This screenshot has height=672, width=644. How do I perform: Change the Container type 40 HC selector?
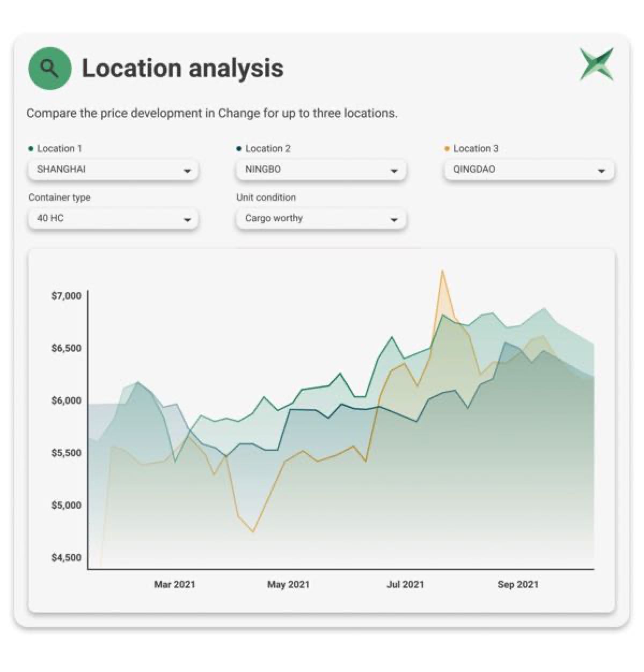click(x=113, y=218)
